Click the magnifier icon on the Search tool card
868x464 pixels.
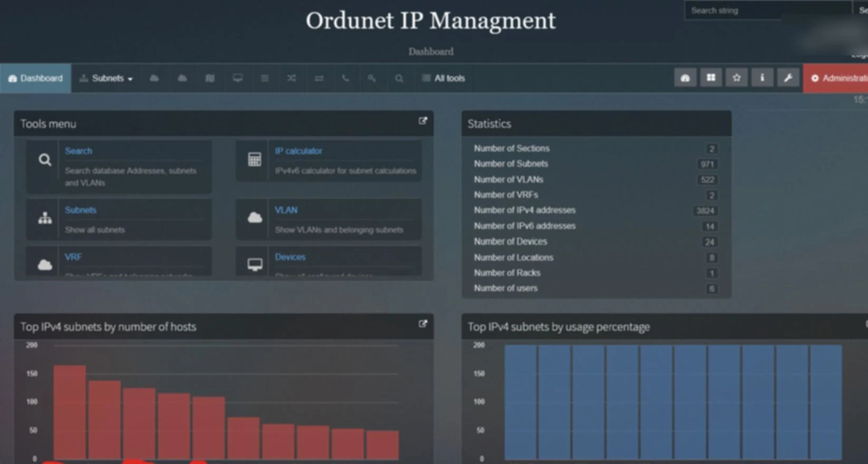tap(45, 160)
